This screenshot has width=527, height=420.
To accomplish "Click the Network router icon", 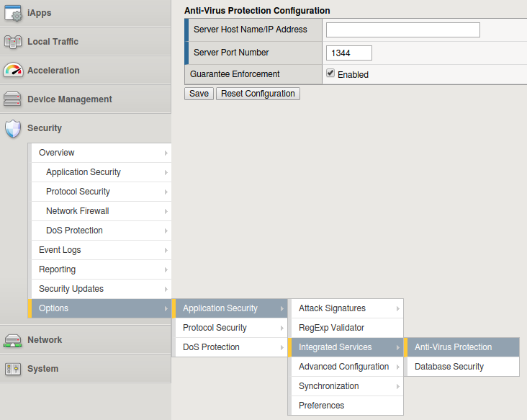I will [13, 340].
